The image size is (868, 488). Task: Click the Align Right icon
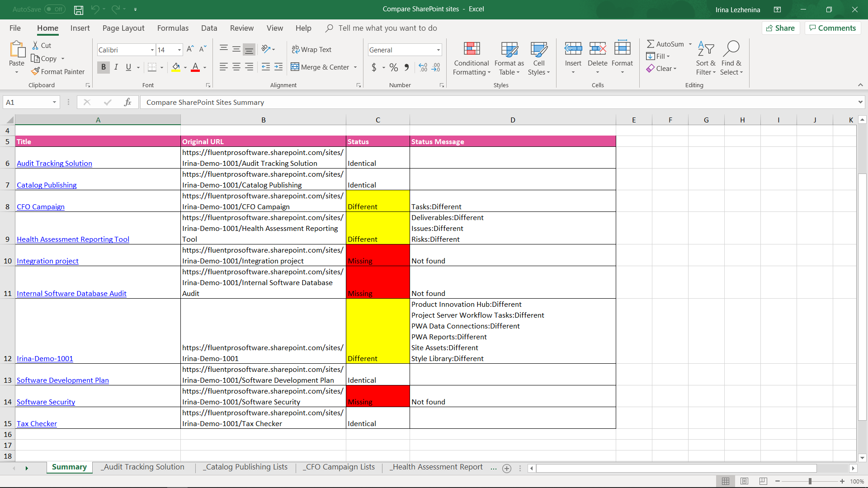point(249,67)
